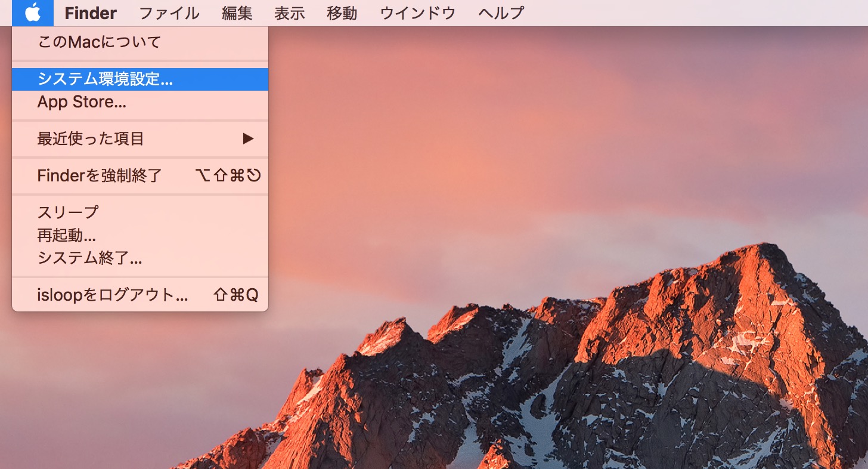Open the 移動 menu
This screenshot has height=469, width=868.
pos(342,13)
